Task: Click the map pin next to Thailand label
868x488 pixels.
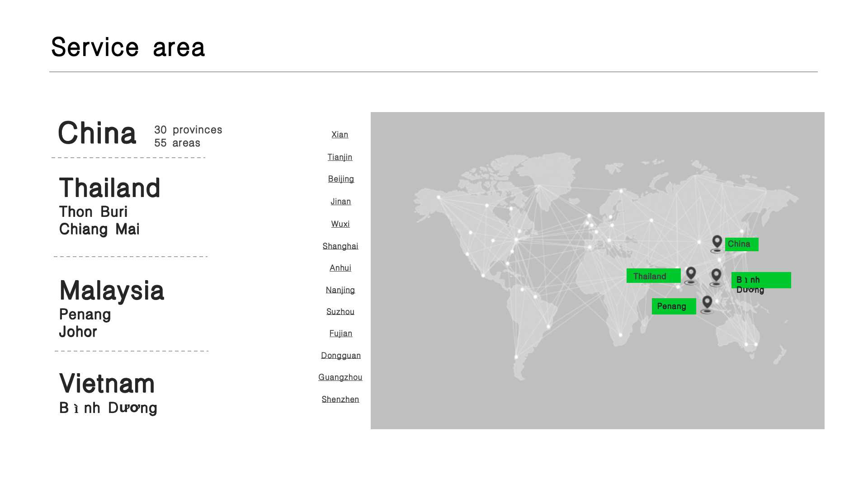Action: 691,275
